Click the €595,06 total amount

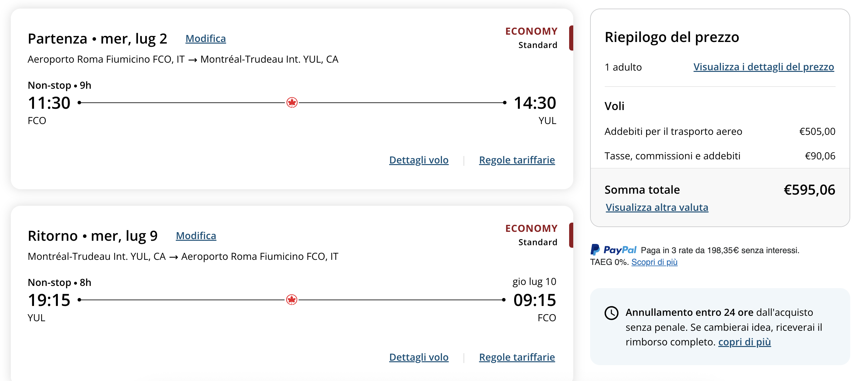[x=809, y=190]
